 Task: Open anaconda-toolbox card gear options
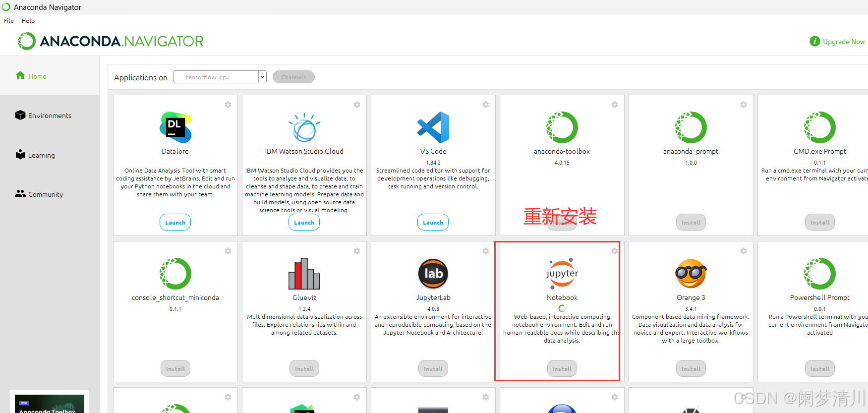(x=615, y=105)
